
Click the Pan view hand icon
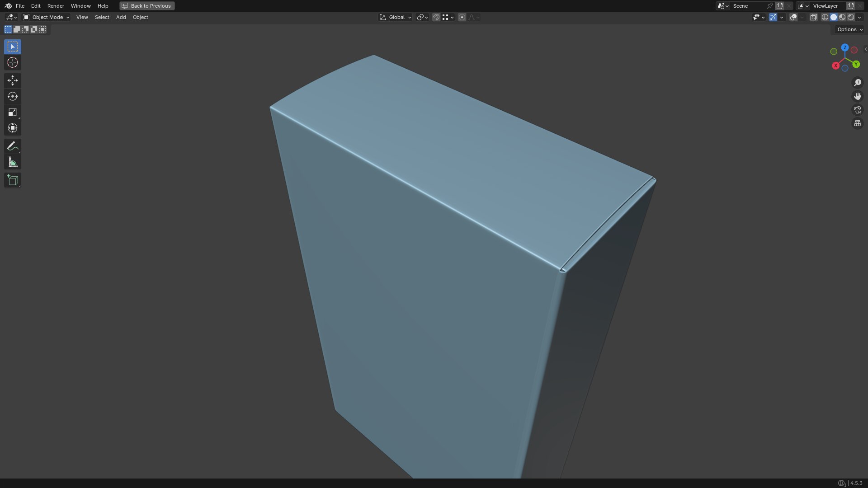858,96
